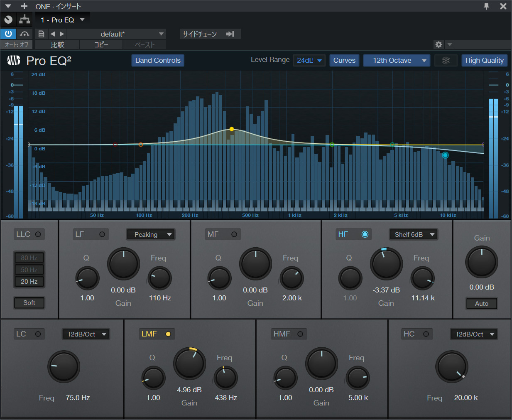Select the orange band node on the curve

[141, 145]
